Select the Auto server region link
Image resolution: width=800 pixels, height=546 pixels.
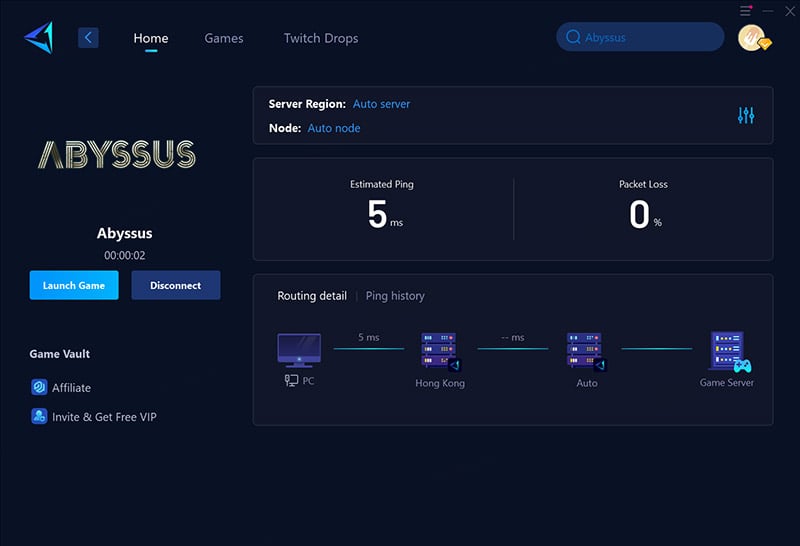point(381,104)
